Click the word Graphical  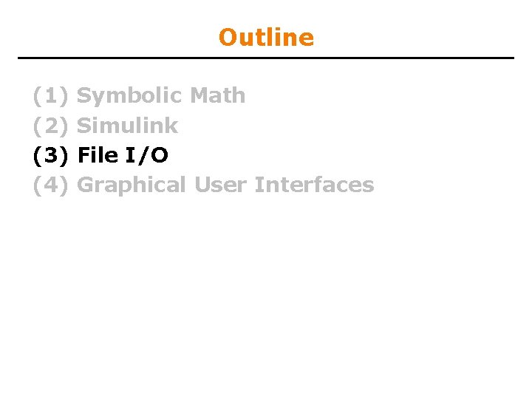point(132,185)
